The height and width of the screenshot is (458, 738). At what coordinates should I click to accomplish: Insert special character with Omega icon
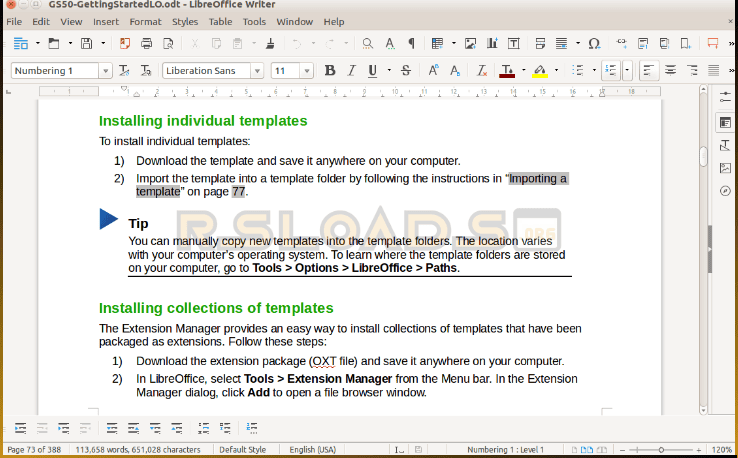pyautogui.click(x=594, y=44)
